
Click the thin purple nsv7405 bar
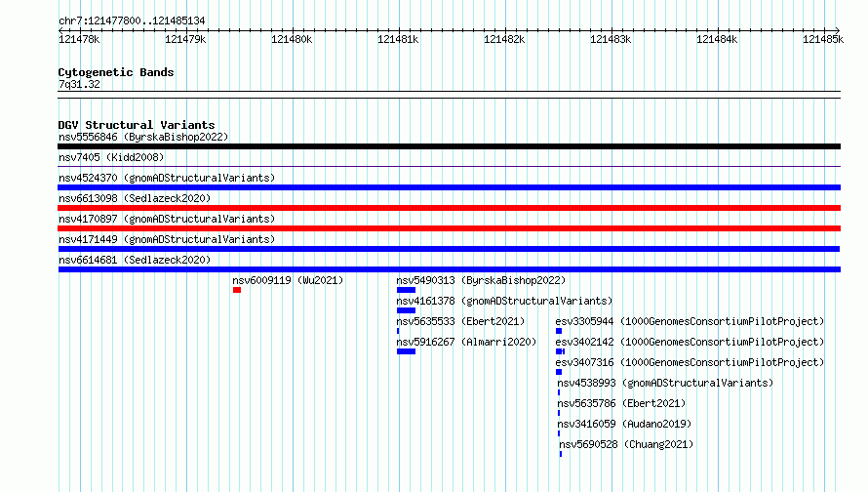[449, 166]
